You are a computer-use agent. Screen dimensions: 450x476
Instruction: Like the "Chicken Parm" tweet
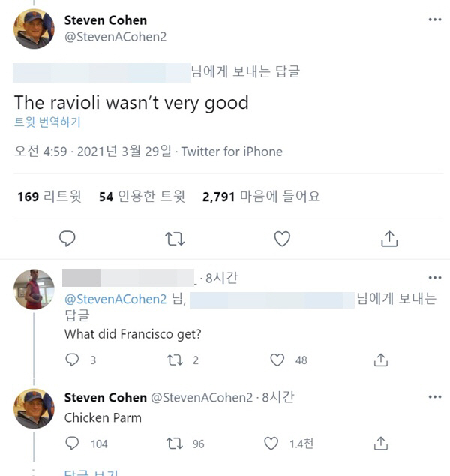(271, 444)
